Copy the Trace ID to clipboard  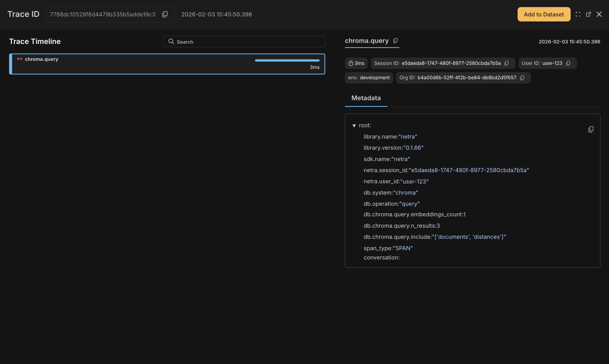165,14
